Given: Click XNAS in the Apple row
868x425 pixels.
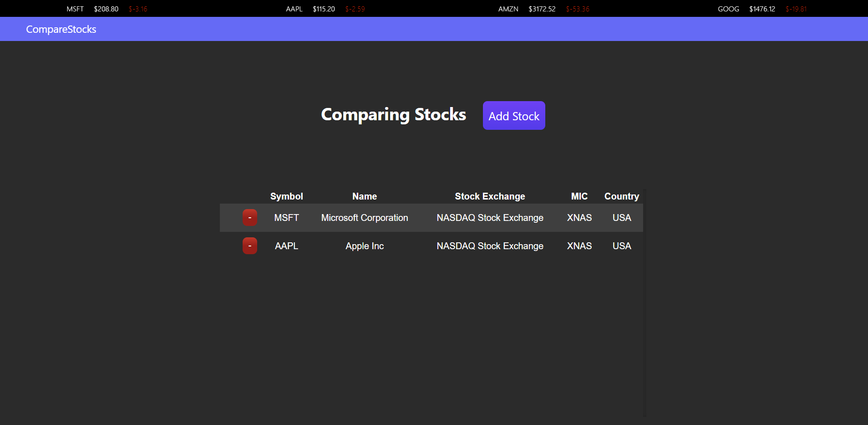Looking at the screenshot, I should (x=579, y=246).
